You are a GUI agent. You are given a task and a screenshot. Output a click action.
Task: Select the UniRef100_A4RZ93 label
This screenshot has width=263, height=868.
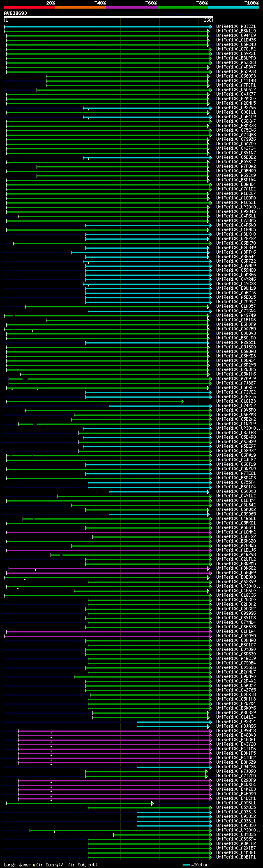[236, 555]
